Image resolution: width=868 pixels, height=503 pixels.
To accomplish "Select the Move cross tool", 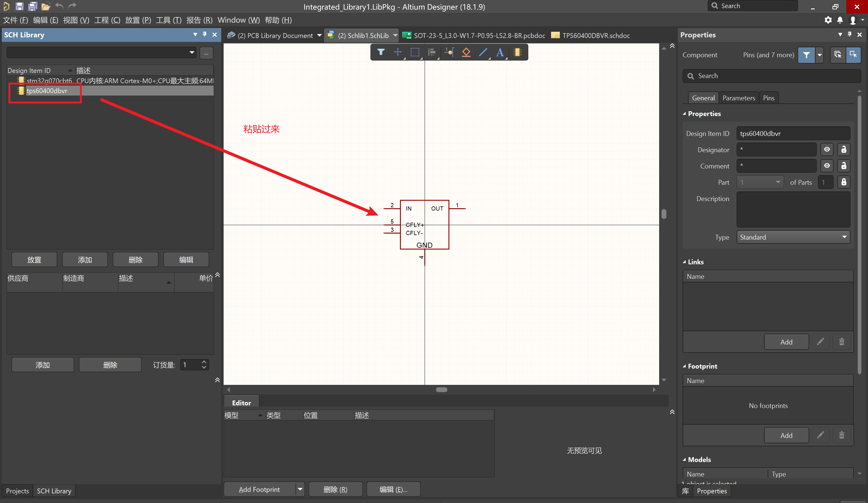I will [398, 52].
